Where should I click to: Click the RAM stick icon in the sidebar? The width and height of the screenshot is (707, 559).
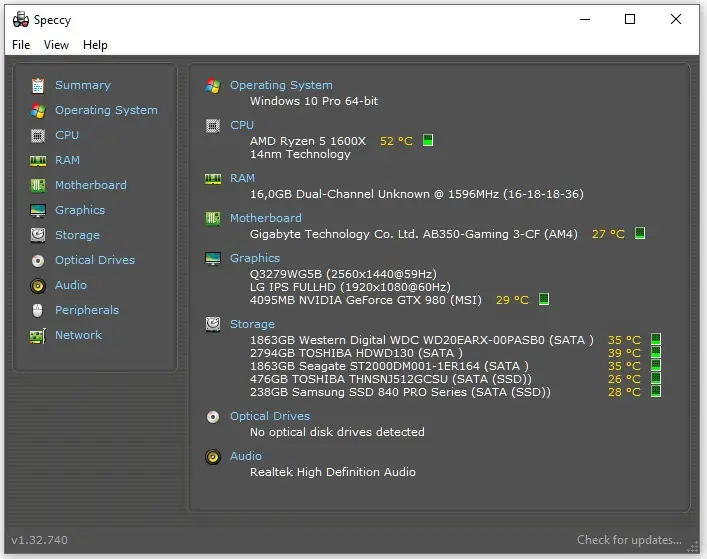coord(38,160)
